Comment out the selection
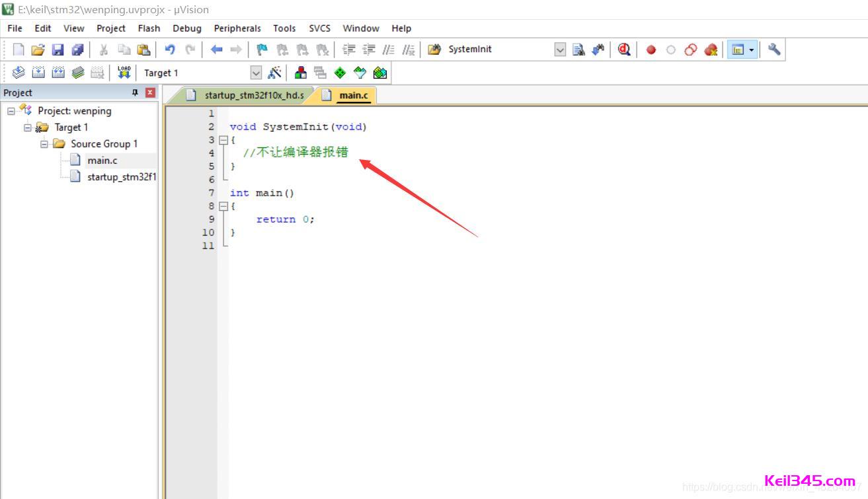Image resolution: width=868 pixels, height=499 pixels. pyautogui.click(x=389, y=50)
